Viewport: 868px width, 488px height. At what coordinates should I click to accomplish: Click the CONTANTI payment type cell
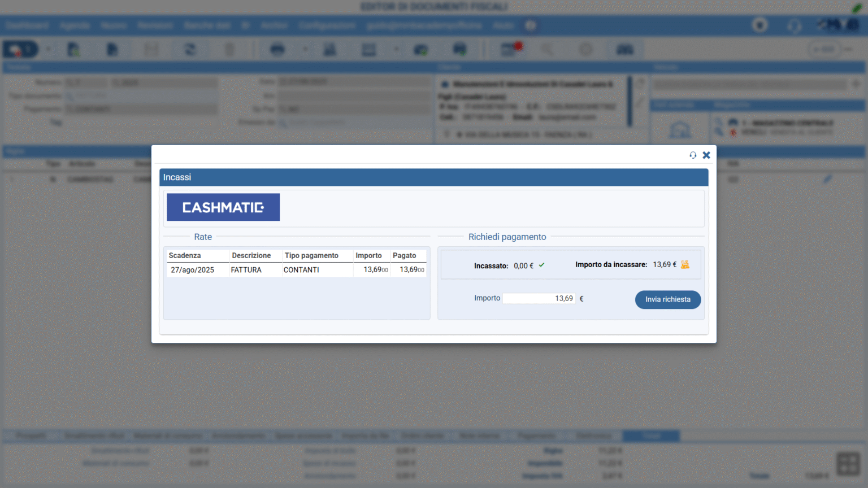click(301, 270)
